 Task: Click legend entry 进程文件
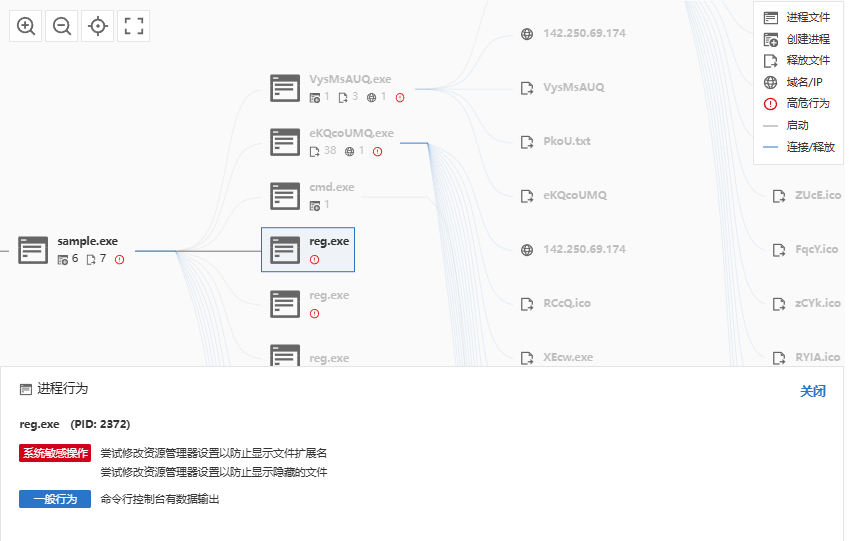pos(796,18)
